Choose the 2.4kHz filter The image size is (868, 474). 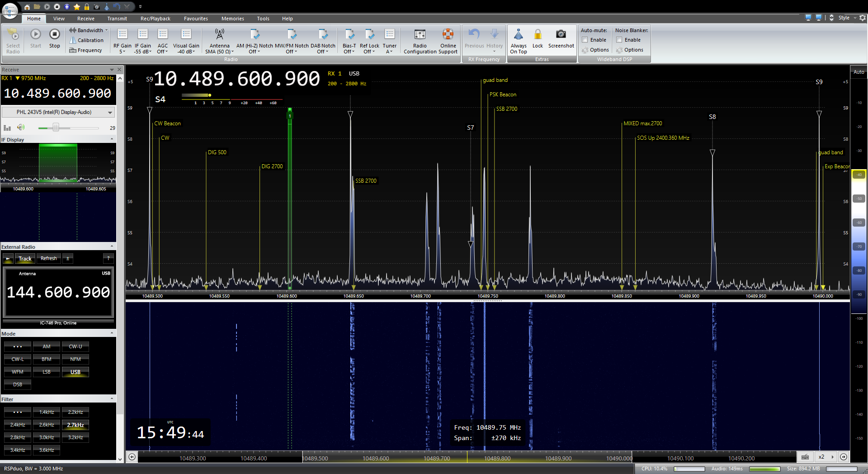coord(18,425)
